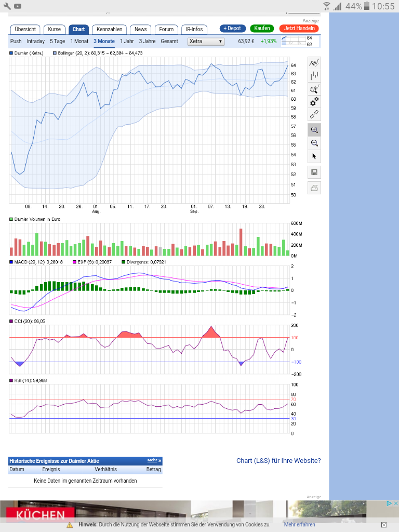Select the bar/OHLC chart type icon

(x=314, y=76)
